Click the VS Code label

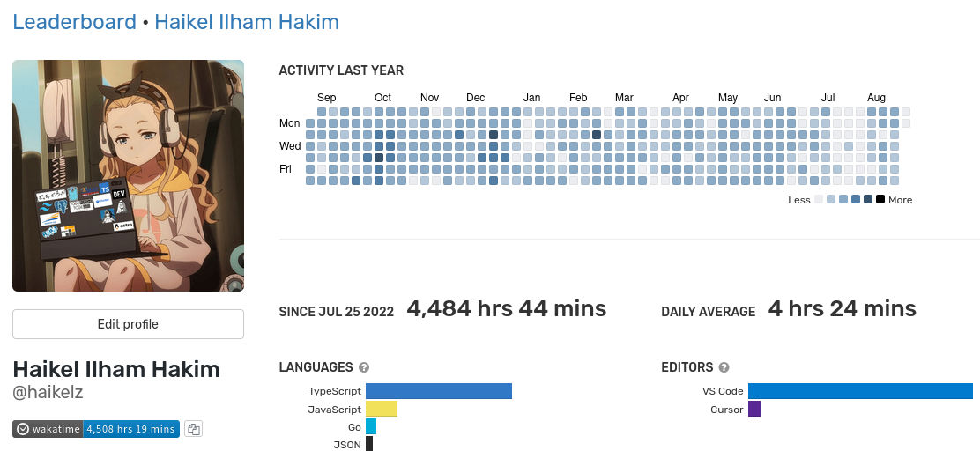click(x=723, y=392)
